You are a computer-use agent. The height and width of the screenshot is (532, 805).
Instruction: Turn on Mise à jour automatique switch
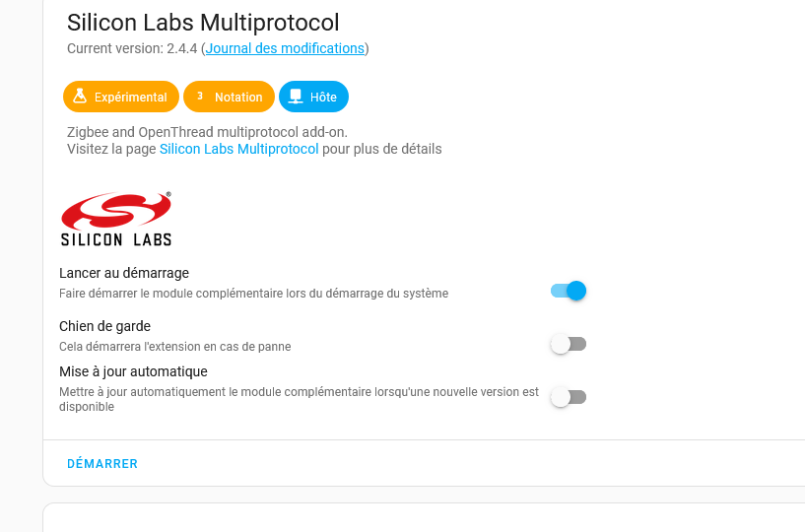[569, 397]
